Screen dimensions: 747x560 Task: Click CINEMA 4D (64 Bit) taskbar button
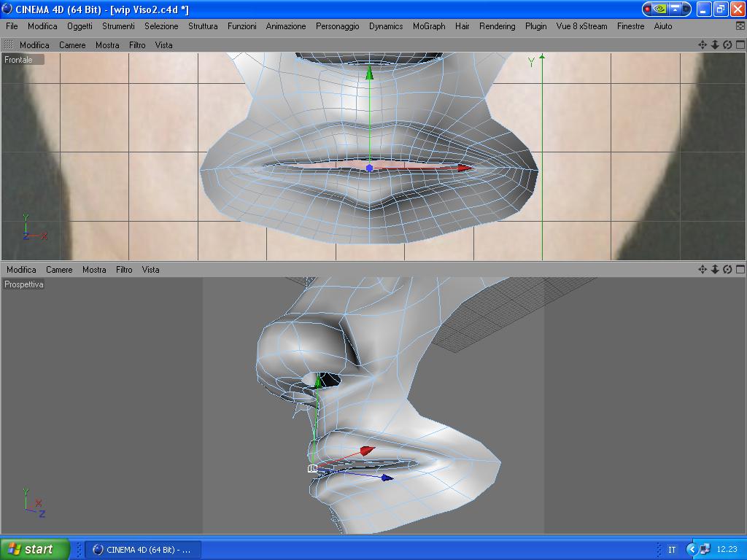[143, 550]
